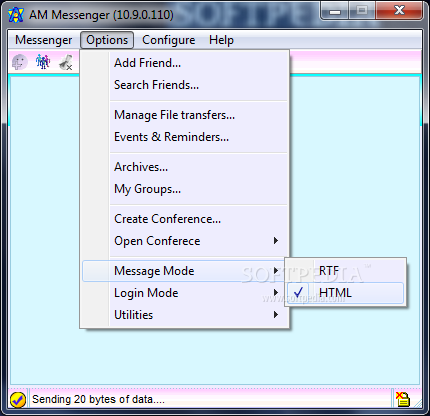Select Manage File transfers... entry
The image size is (430, 416).
pos(185,115)
